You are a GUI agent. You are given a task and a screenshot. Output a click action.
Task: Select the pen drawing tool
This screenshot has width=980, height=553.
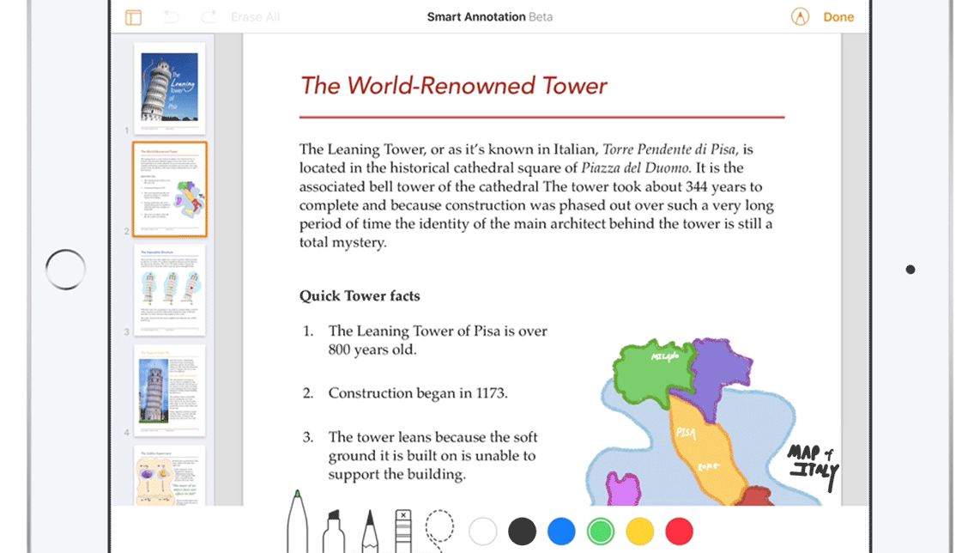(x=297, y=522)
